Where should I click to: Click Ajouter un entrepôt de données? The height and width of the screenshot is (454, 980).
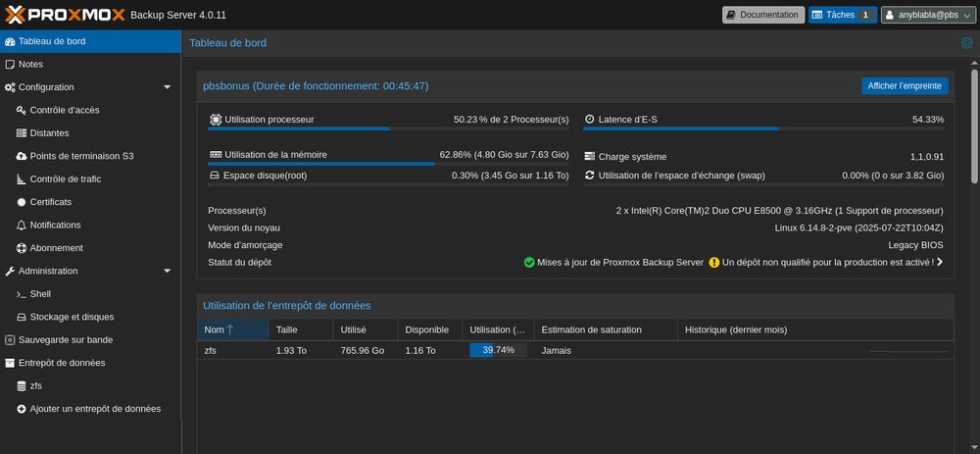pyautogui.click(x=90, y=409)
